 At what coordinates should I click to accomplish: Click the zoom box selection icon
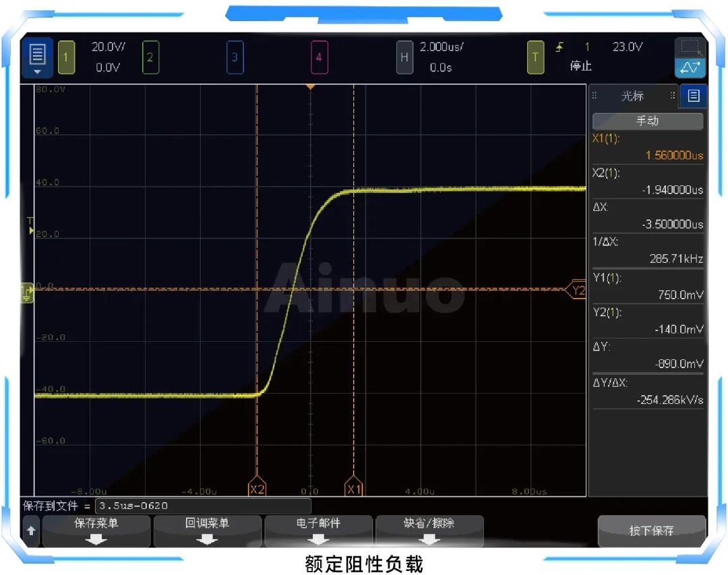click(690, 47)
